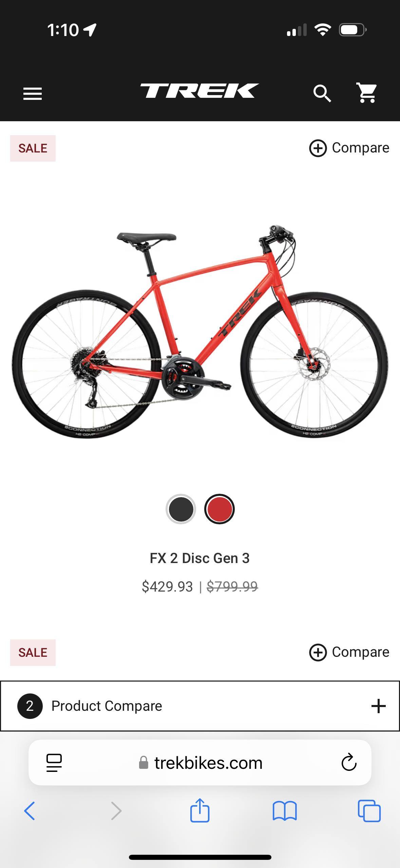Open the FX 2 Disc Gen 3 link

200,558
